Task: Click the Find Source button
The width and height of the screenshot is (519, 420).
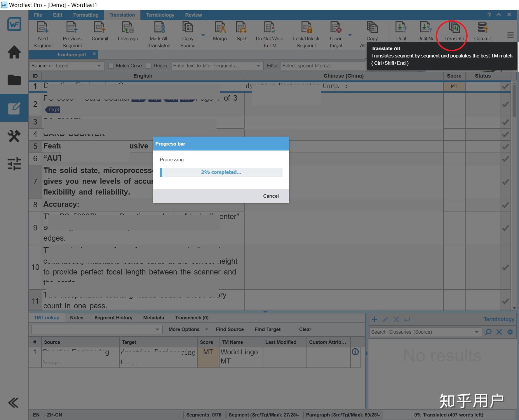Action: 230,329
